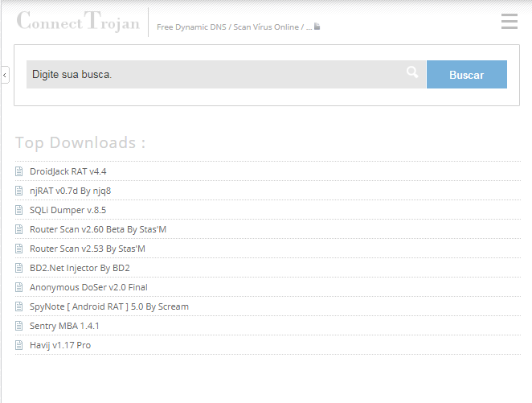Collapse the side panel arrow tab
The height and width of the screenshot is (403, 532).
coord(5,75)
